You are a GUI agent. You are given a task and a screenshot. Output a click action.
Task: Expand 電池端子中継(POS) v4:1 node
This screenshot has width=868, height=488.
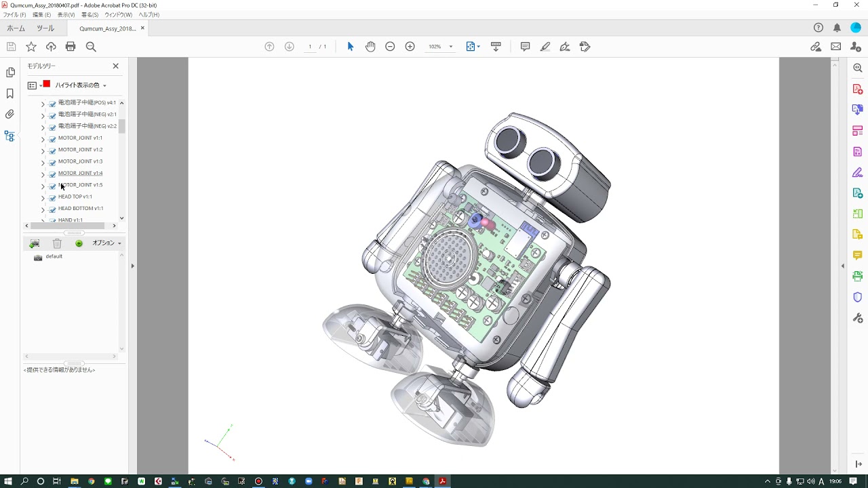click(x=43, y=104)
